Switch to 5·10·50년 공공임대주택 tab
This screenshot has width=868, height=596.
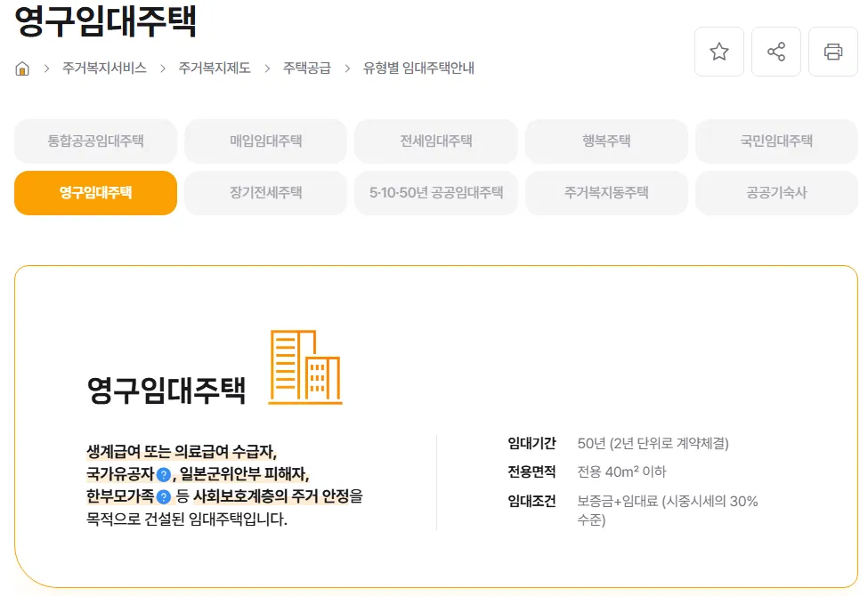tap(436, 192)
